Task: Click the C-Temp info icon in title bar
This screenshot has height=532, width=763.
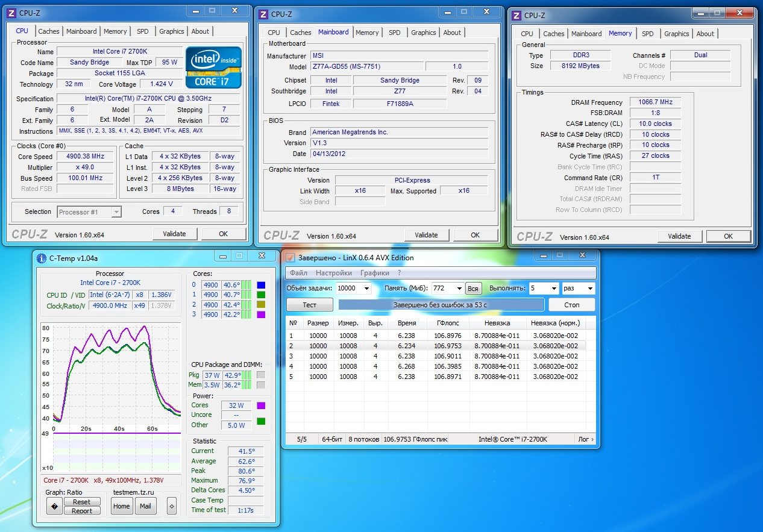Action: (x=42, y=258)
